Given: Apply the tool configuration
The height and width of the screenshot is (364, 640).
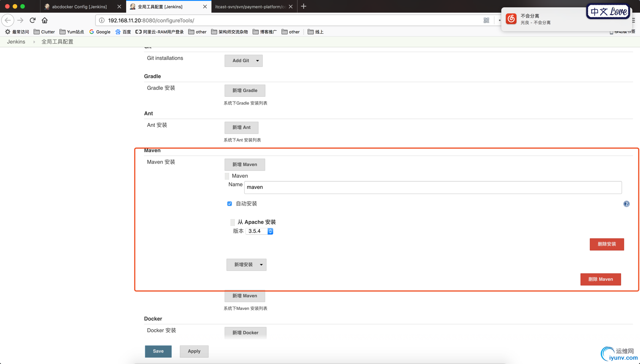Looking at the screenshot, I should tap(194, 351).
